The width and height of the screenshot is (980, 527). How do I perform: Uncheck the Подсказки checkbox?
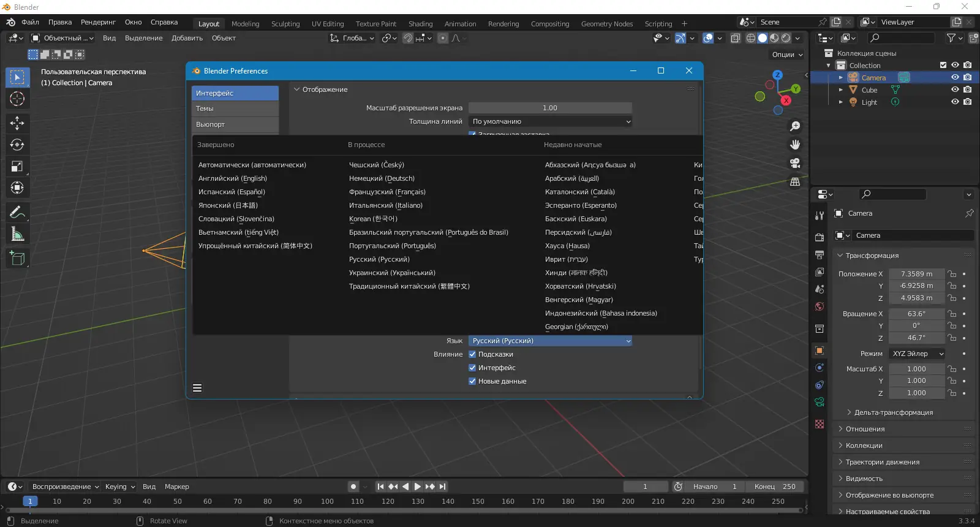(472, 354)
